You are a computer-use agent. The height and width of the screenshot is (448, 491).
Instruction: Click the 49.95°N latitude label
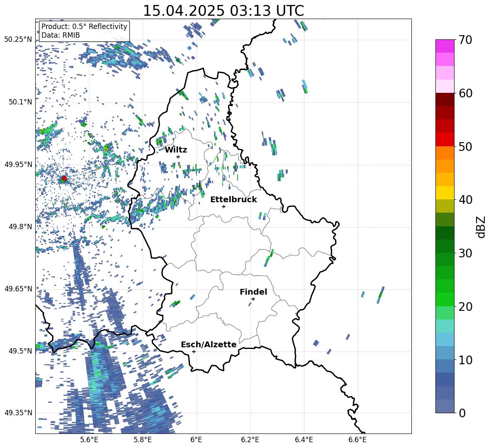click(18, 164)
